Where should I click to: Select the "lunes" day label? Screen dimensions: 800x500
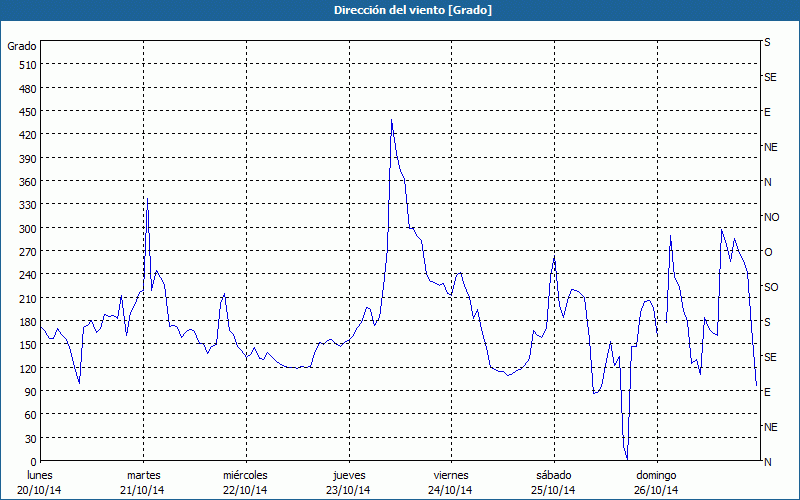point(40,474)
